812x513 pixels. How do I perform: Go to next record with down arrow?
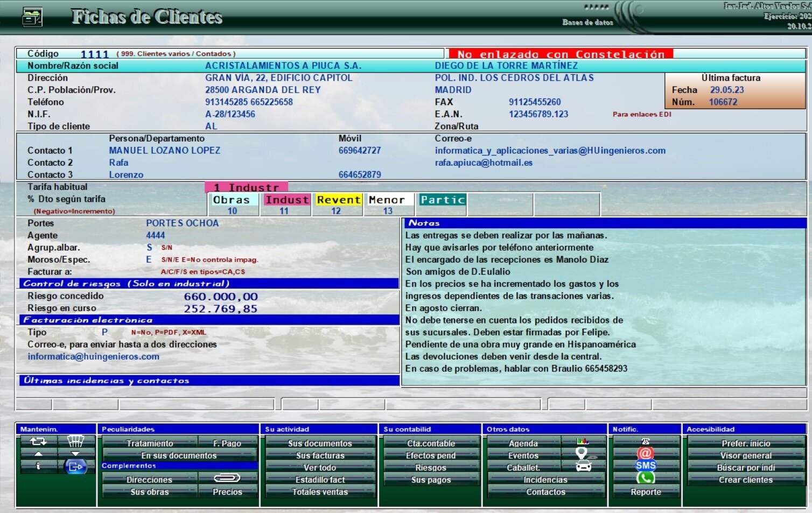coord(75,454)
